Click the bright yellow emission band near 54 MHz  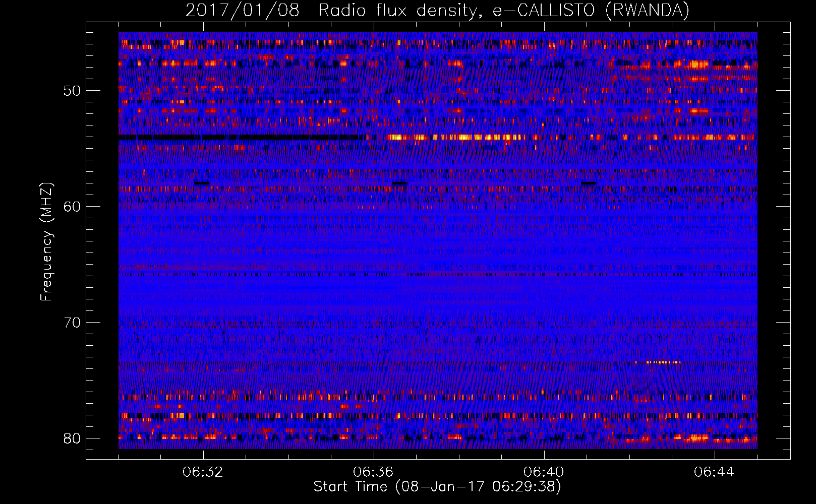point(456,137)
